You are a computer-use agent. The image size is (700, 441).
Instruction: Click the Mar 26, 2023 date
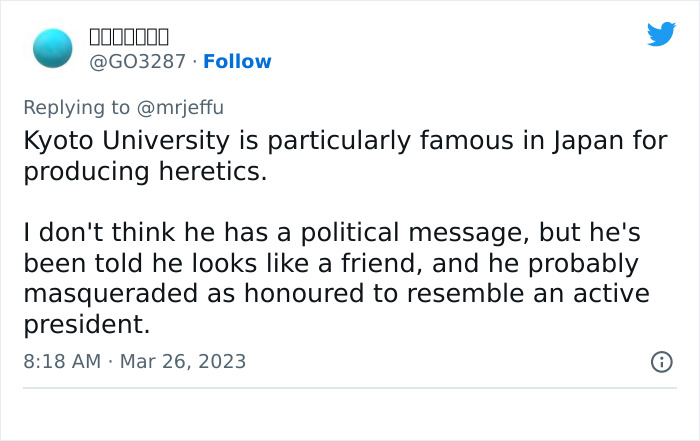[x=183, y=361]
